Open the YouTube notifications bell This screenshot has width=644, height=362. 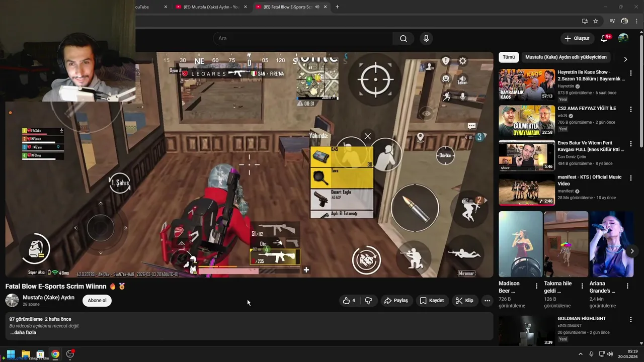click(605, 39)
